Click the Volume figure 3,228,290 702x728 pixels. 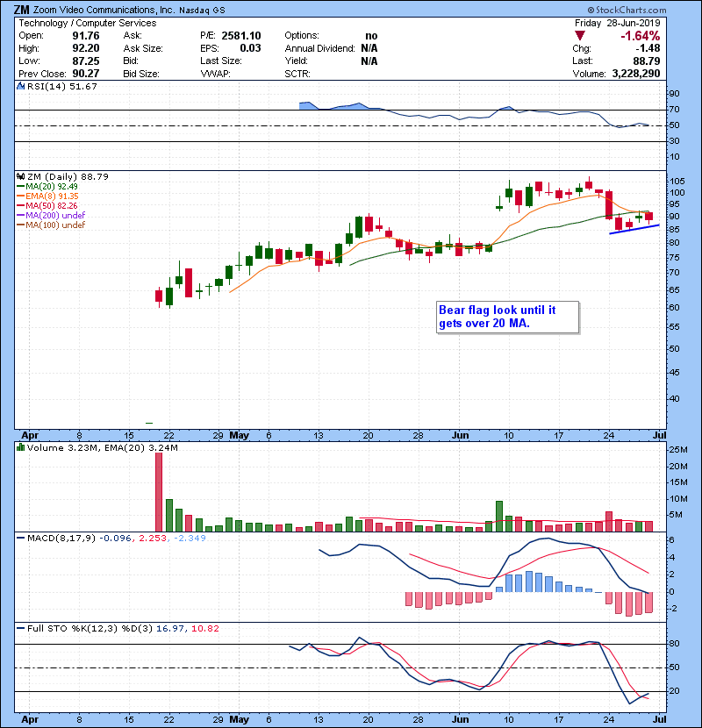636,74
